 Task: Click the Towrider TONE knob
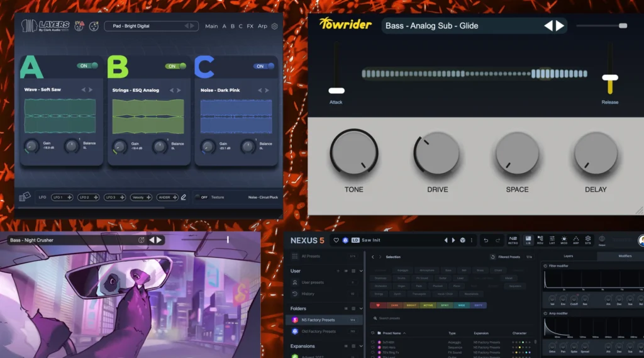353,153
